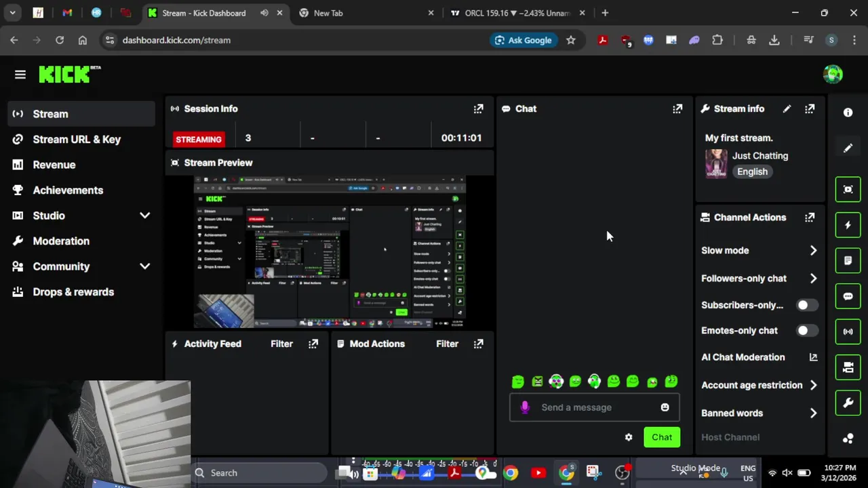Focus the Windows taskbar Search box
This screenshot has height=488, width=868.
pos(260,473)
